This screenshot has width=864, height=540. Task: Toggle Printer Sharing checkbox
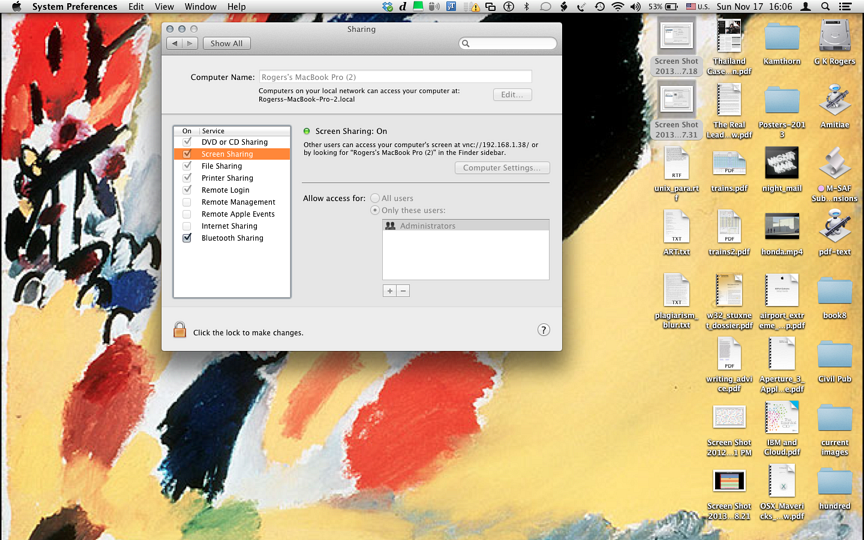coord(187,178)
